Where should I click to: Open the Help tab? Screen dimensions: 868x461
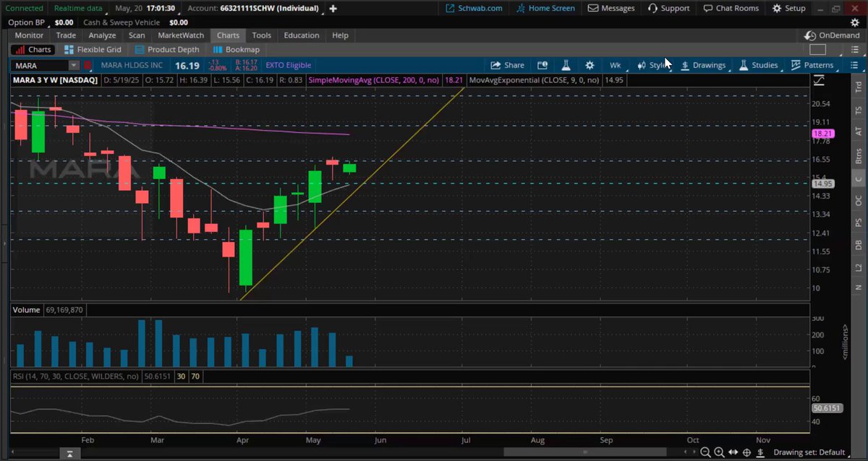[340, 35]
